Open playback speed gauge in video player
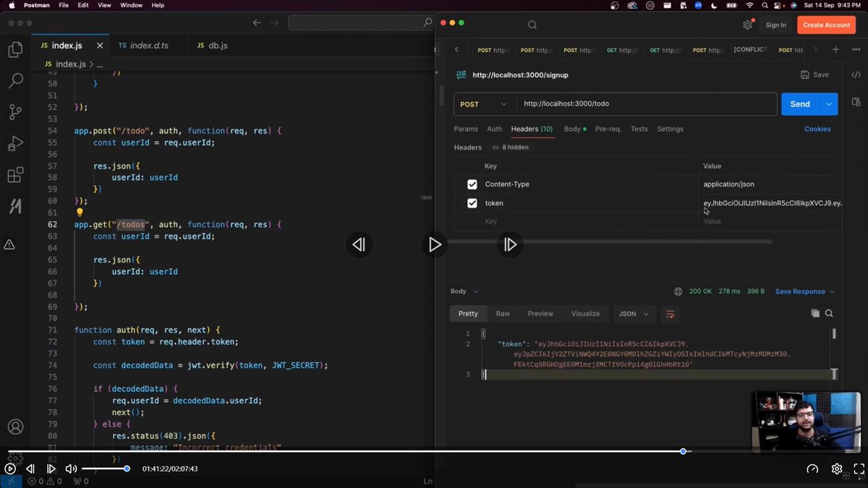This screenshot has height=488, width=868. [812, 468]
